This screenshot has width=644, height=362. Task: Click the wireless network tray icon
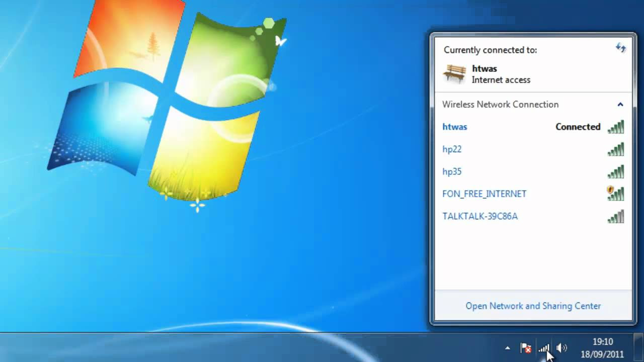point(544,347)
